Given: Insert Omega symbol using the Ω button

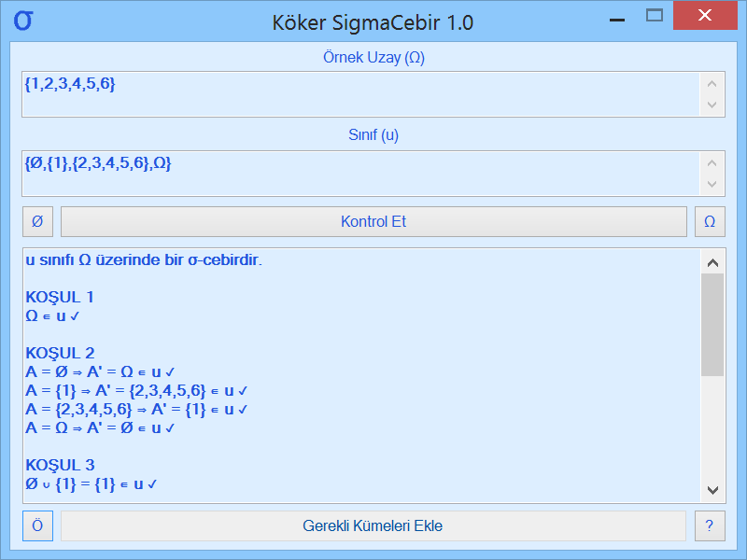Looking at the screenshot, I should (x=710, y=221).
